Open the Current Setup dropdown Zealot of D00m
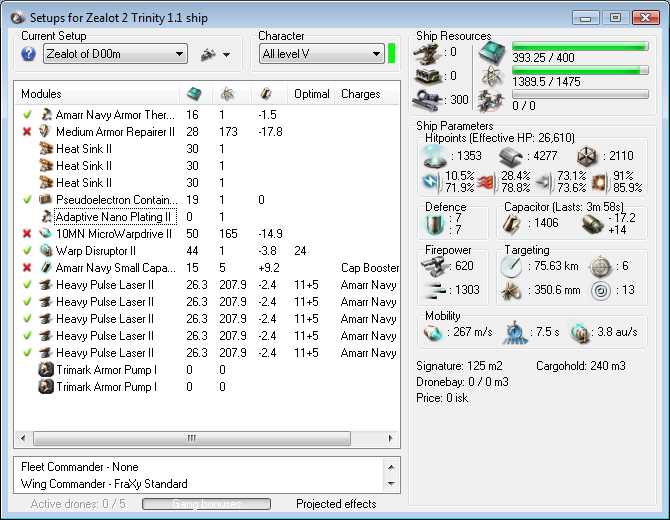This screenshot has height=520, width=670. pyautogui.click(x=115, y=54)
